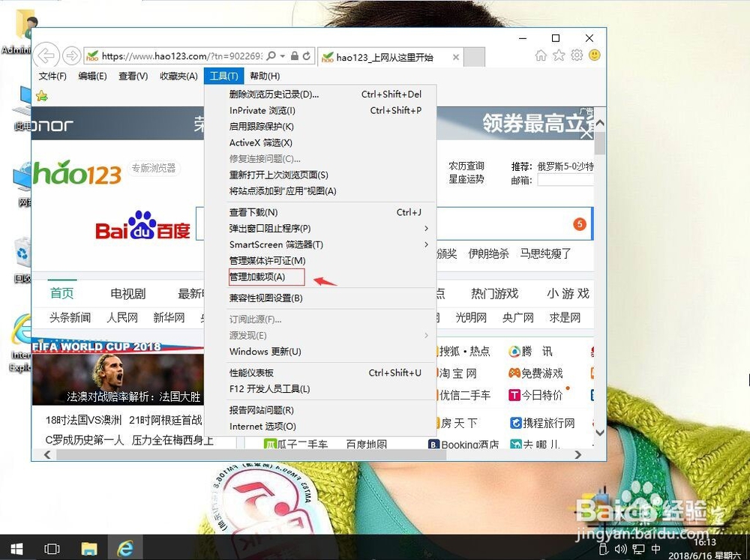Screen dimensions: 750x560
Task: Click the 邮箱 input field
Action: pyautogui.click(x=565, y=180)
